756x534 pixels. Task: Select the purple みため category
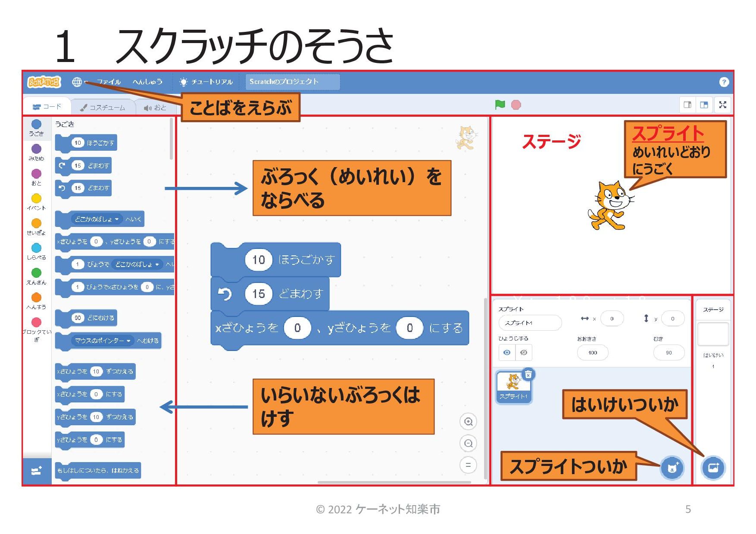[37, 149]
